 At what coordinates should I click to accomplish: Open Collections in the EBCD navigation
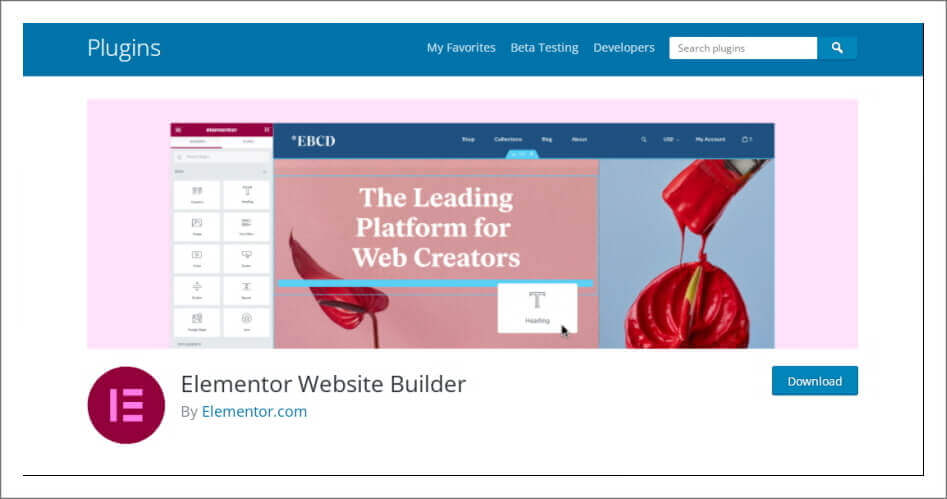(508, 140)
